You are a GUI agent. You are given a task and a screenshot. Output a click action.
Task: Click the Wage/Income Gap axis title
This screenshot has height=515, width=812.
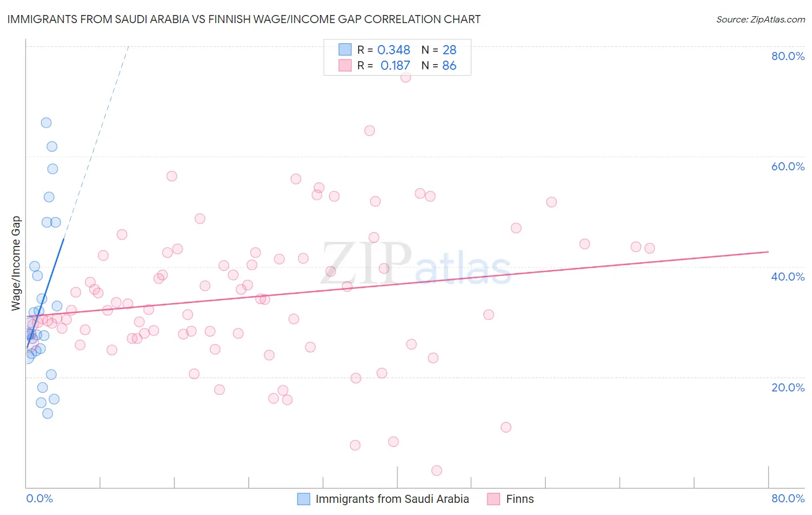16,263
